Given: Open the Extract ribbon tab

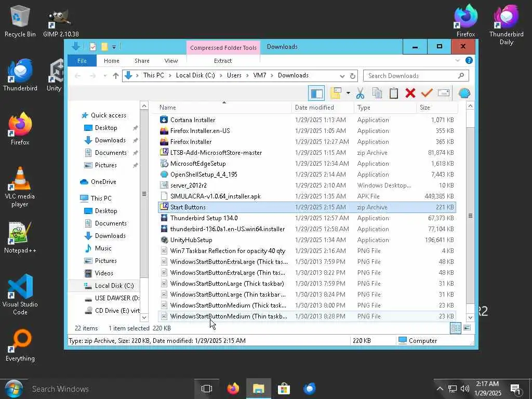Looking at the screenshot, I should pyautogui.click(x=223, y=61).
